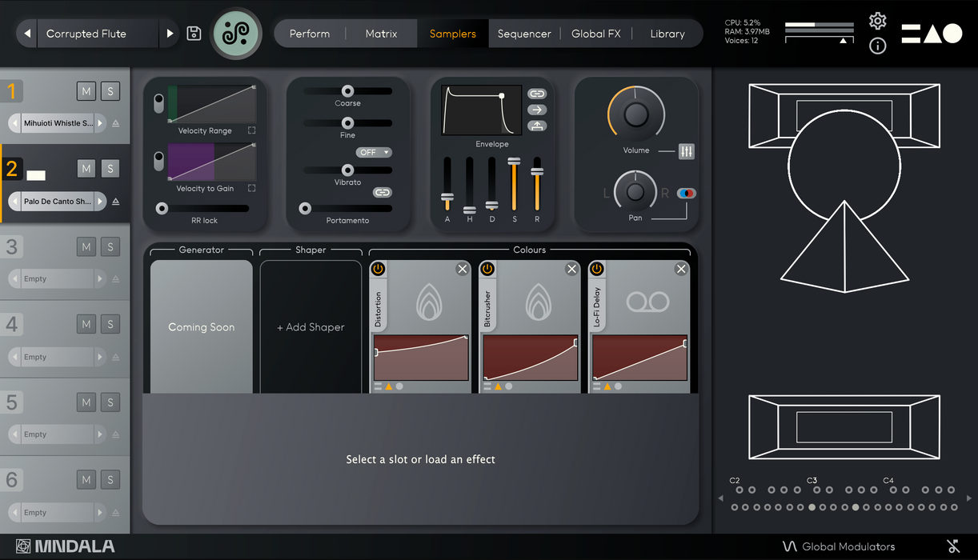This screenshot has height=560, width=978.
Task: Click the Mindala swirl logo
Action: (236, 34)
